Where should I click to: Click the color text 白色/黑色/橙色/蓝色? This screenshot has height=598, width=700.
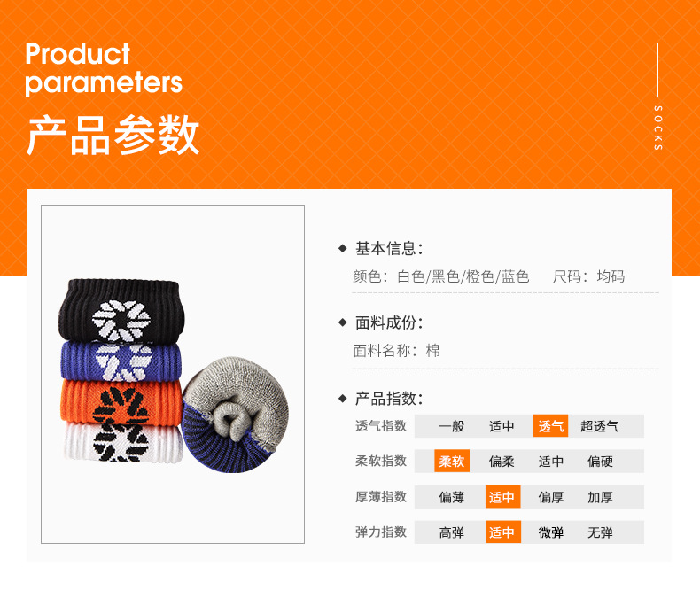pos(463,276)
